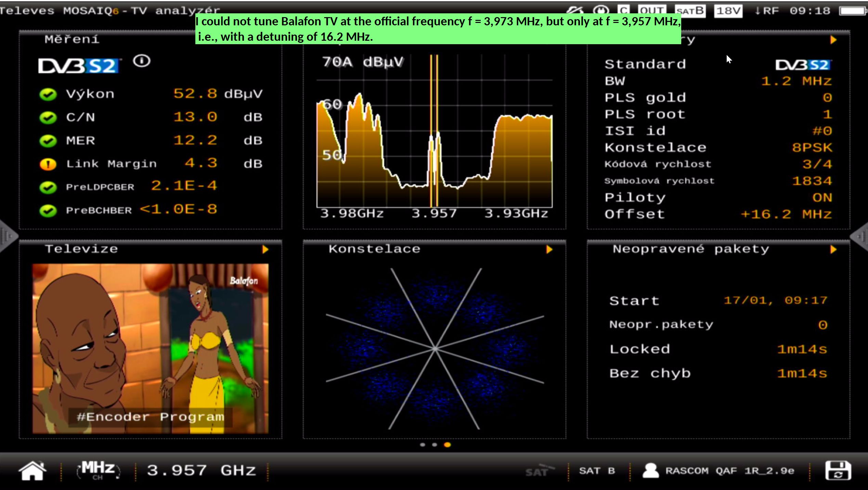Select the third orange page dot
The width and height of the screenshot is (868, 490).
[x=447, y=445]
